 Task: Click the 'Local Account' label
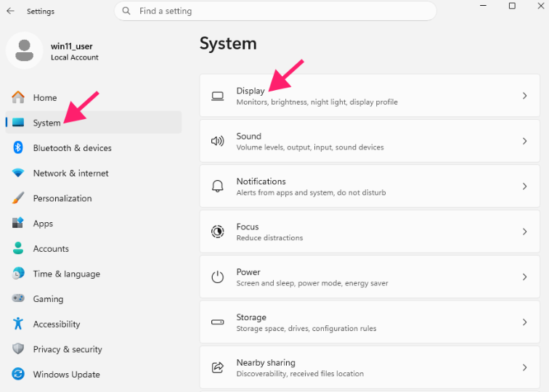pos(75,57)
